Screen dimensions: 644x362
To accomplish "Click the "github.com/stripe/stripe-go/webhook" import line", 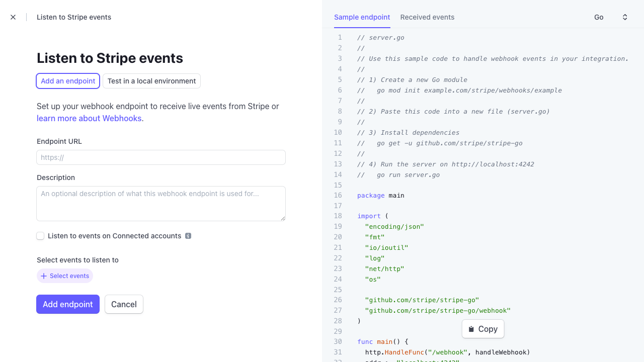I will pyautogui.click(x=438, y=311).
